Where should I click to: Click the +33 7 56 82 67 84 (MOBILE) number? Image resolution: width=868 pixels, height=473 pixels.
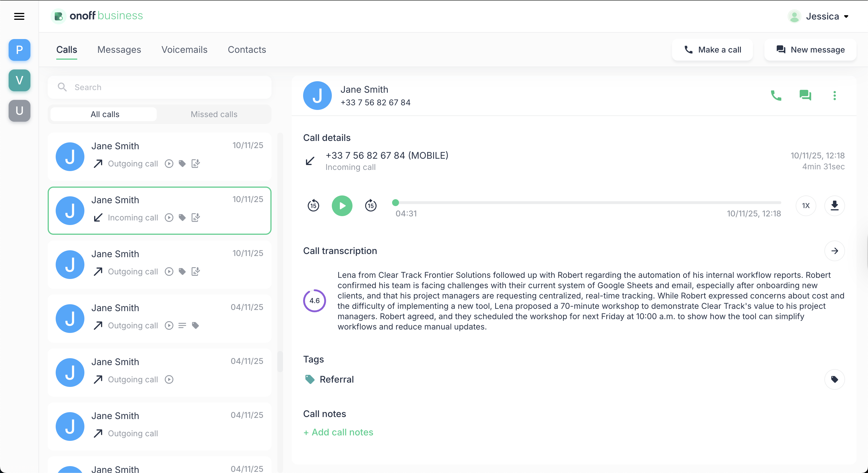pos(387,155)
